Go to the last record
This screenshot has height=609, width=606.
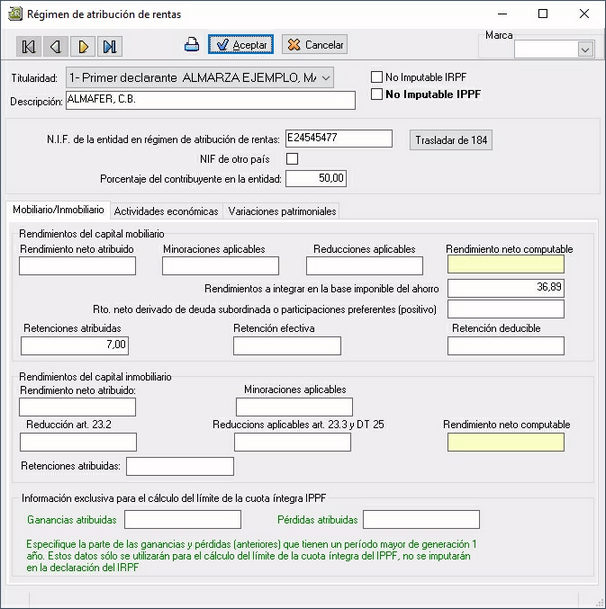click(x=110, y=47)
